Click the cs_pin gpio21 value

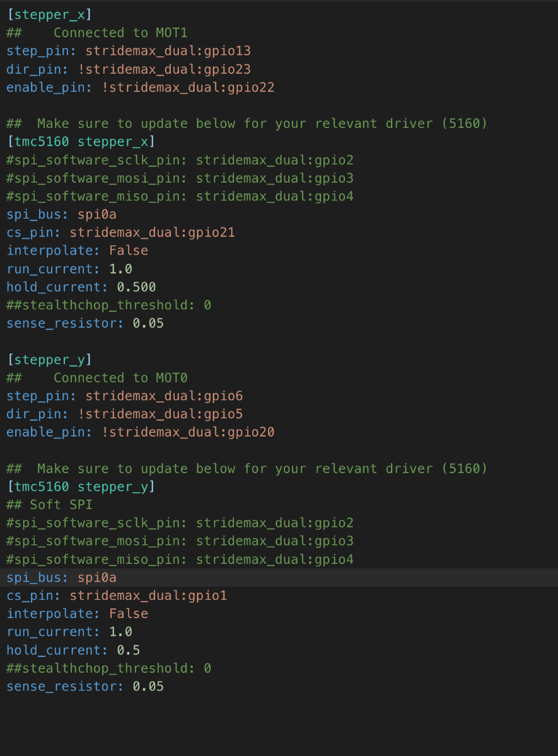coord(152,232)
